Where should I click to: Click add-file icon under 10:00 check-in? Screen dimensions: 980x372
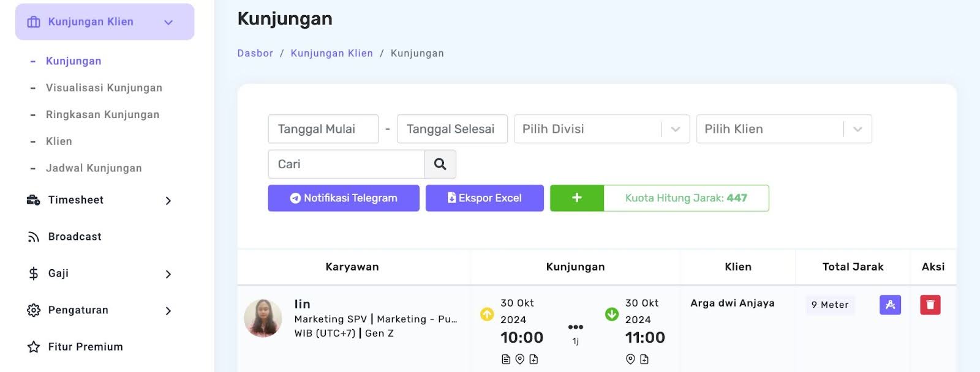[533, 359]
